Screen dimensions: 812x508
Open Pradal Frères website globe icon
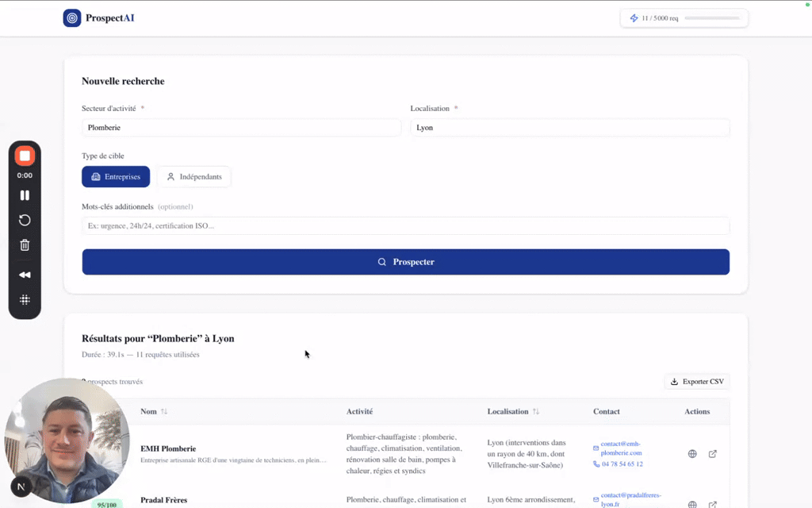tap(692, 504)
